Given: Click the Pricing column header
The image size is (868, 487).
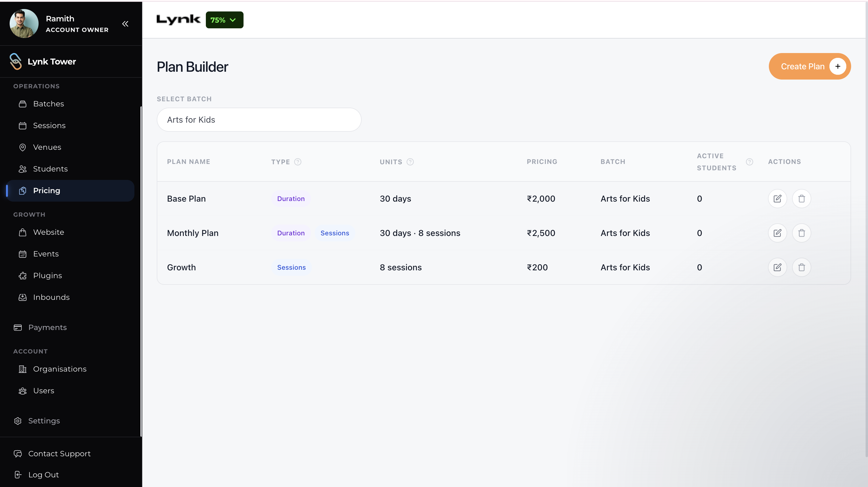Looking at the screenshot, I should click(542, 162).
